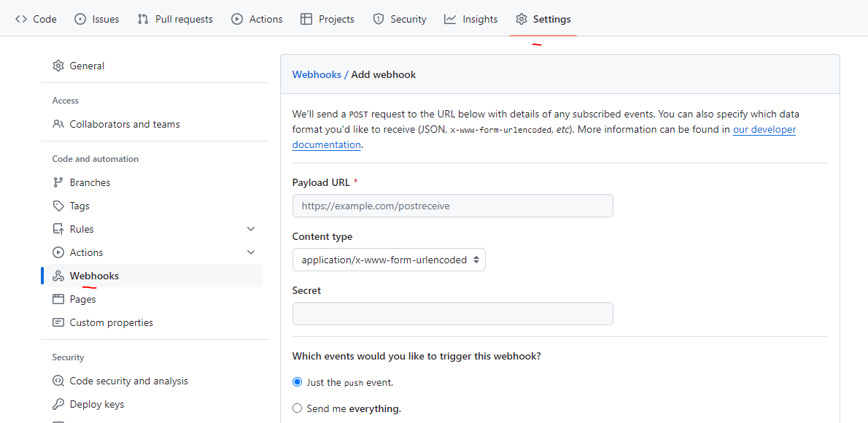This screenshot has width=868, height=423.
Task: Click the Deploy keys key icon
Action: tap(58, 404)
